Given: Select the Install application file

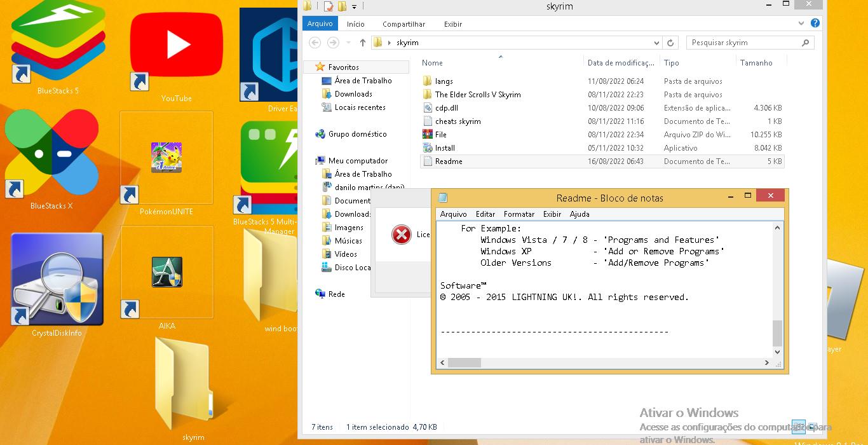Looking at the screenshot, I should point(445,148).
